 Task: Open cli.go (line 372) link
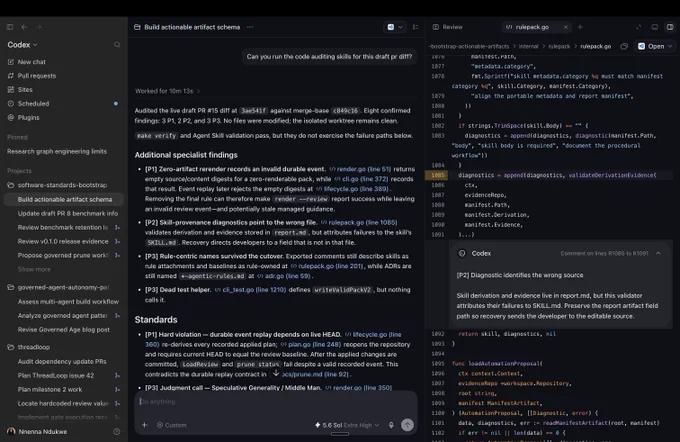point(361,179)
